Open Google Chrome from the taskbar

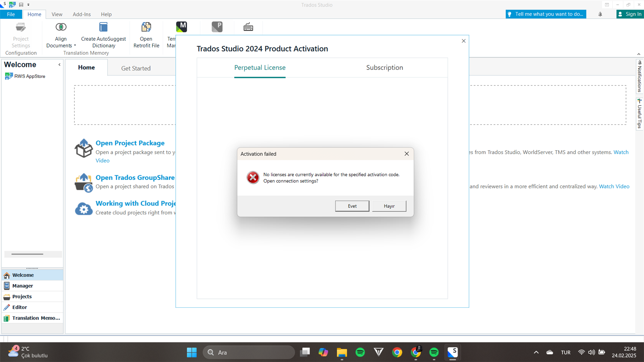397,352
